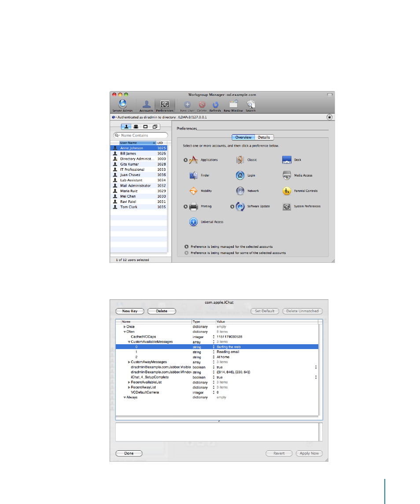Select the Reading email string row
The image size is (420, 504).
click(217, 352)
